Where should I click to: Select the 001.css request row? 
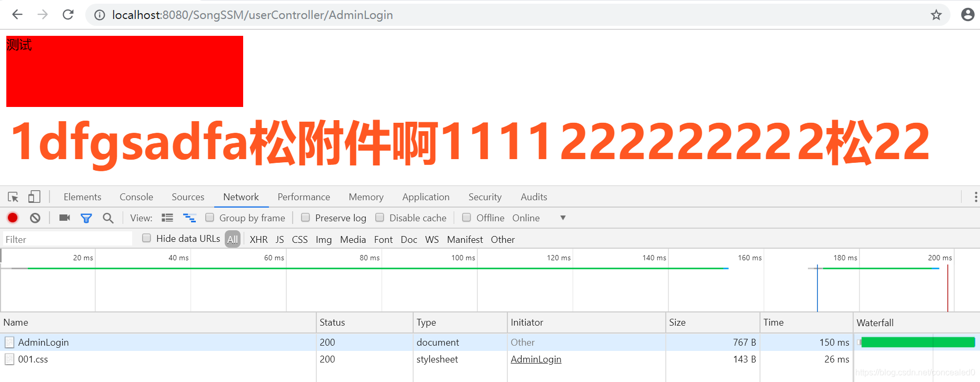490,359
